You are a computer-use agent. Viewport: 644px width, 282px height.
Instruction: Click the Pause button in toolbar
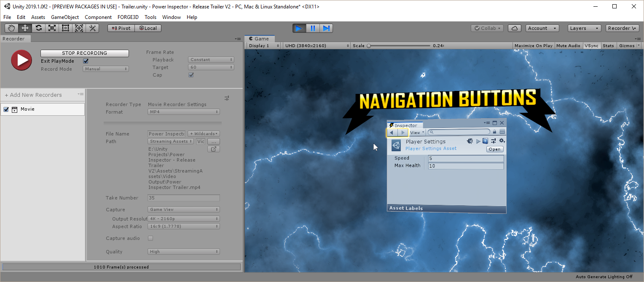coord(313,28)
